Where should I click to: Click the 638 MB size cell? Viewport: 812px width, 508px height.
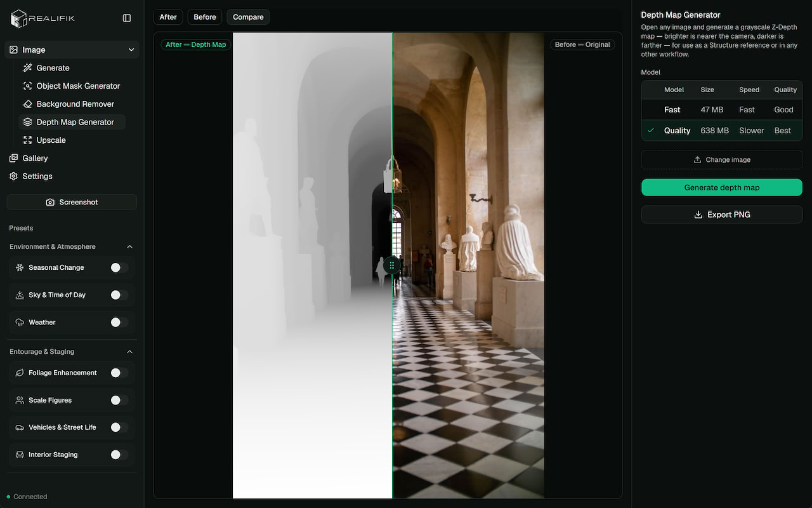point(714,130)
